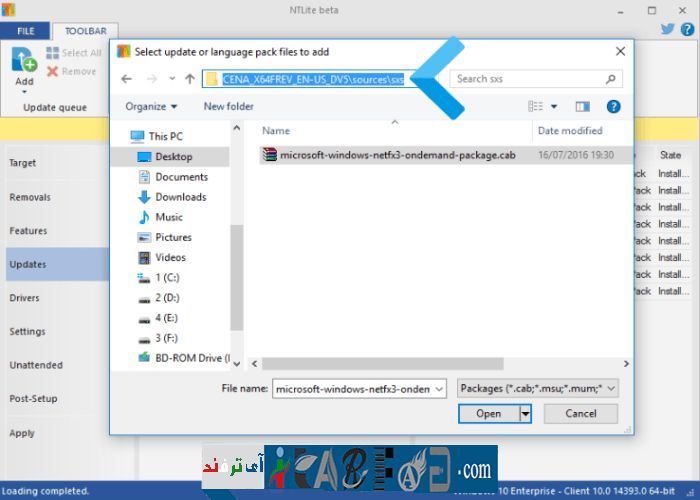Click the Date modified column header

[569, 130]
